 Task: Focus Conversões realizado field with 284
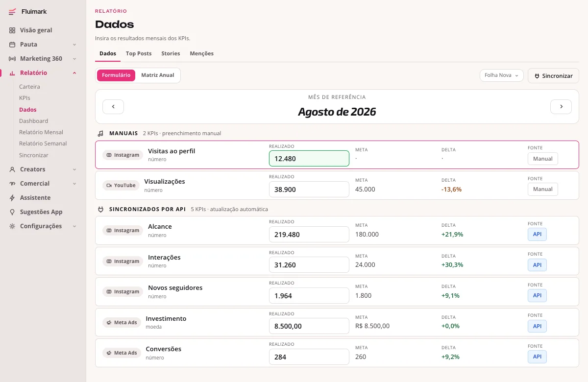pyautogui.click(x=309, y=357)
